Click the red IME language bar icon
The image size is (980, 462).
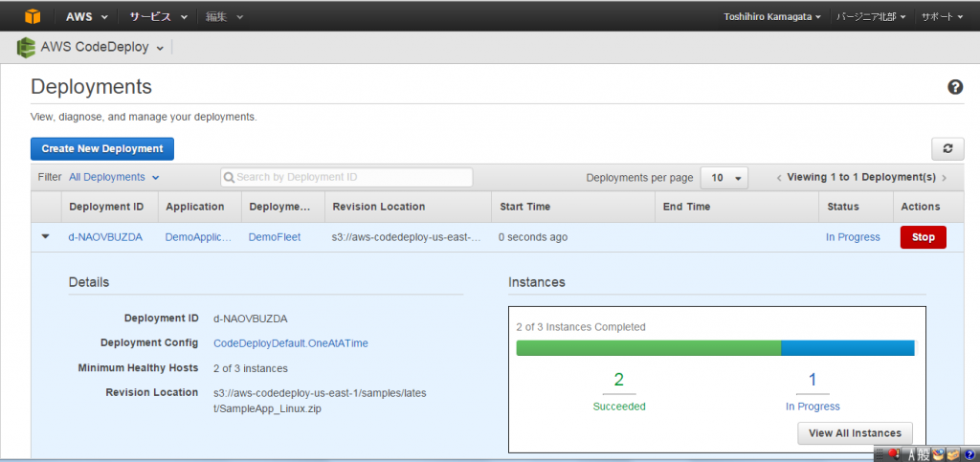[x=893, y=454]
